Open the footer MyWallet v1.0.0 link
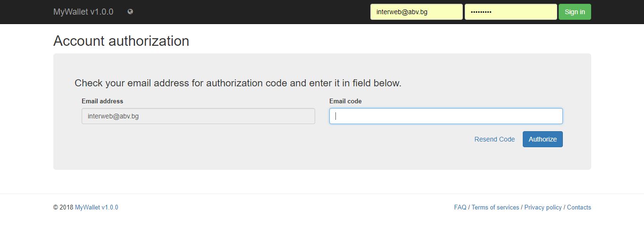The width and height of the screenshot is (644, 226). [96, 207]
